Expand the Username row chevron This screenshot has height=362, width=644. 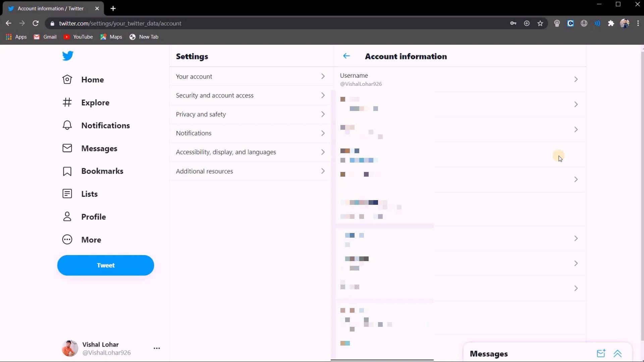tap(576, 79)
